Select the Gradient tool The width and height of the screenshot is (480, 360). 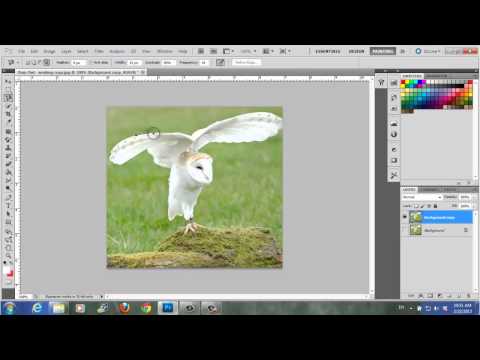(x=8, y=172)
